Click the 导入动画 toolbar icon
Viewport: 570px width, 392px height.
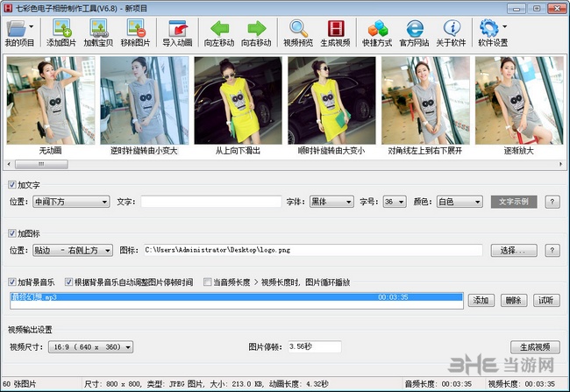(x=177, y=28)
